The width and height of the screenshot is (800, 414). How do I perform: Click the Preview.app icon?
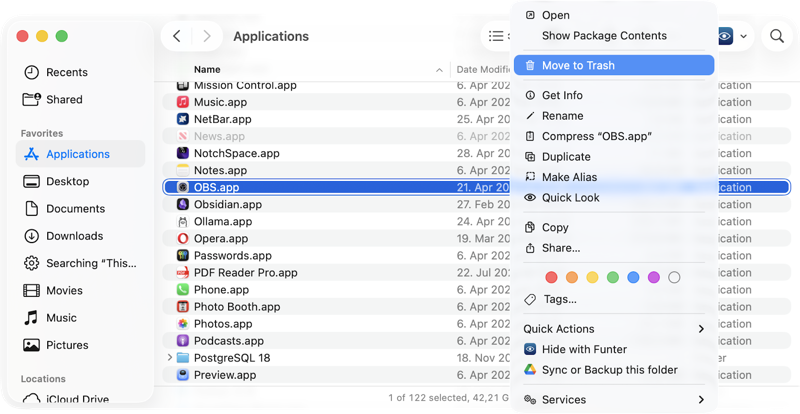(183, 375)
